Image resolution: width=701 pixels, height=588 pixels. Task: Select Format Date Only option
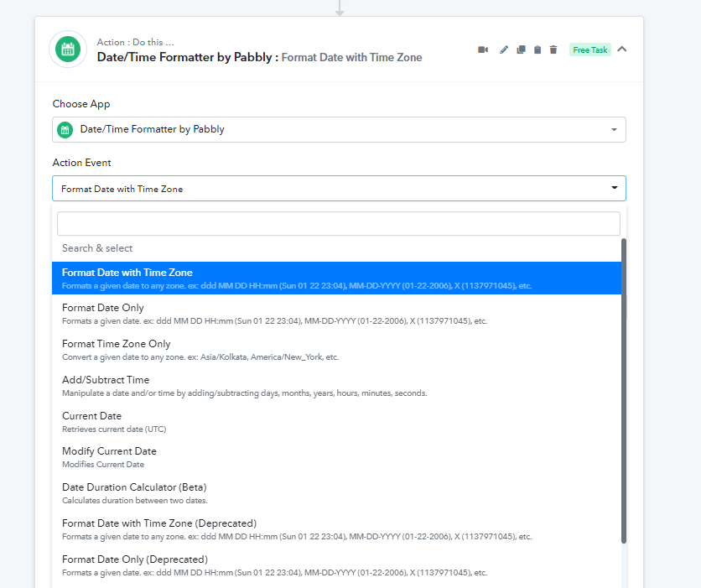tap(336, 314)
